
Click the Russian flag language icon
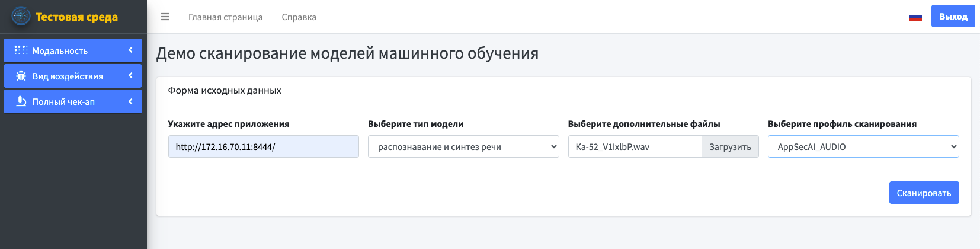point(915,17)
